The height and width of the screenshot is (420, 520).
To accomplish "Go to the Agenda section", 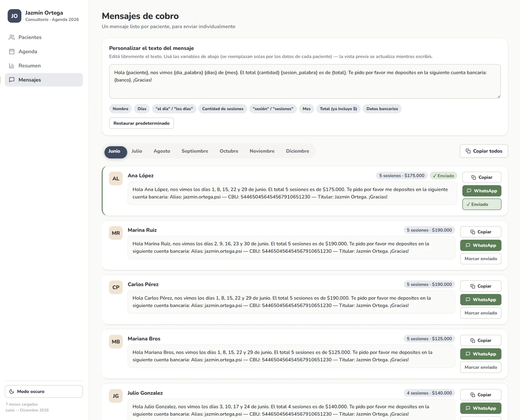I will [44, 51].
